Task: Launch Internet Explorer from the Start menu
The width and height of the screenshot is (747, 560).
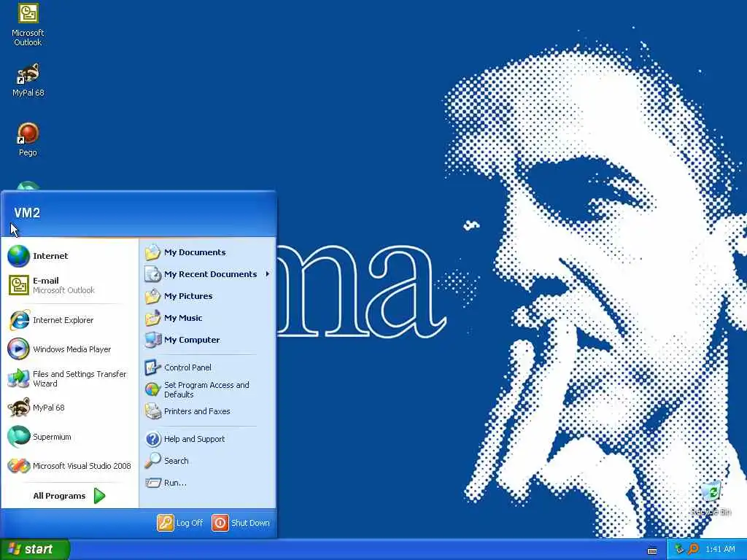Action: 69,320
